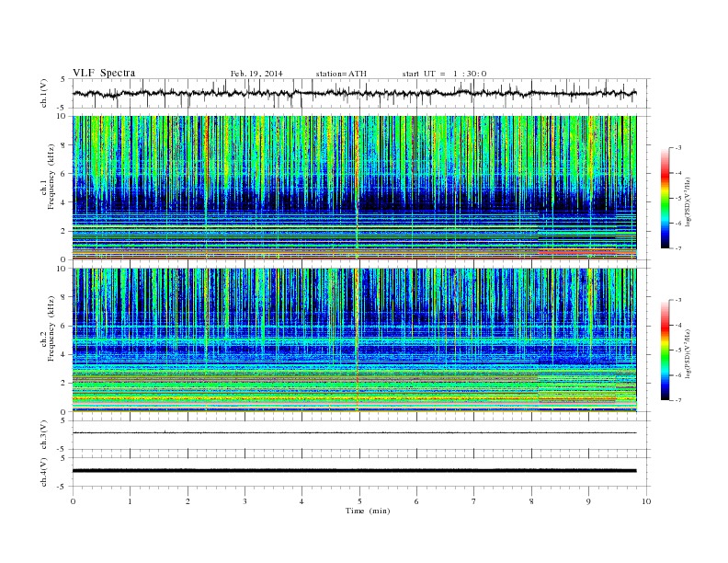The width and height of the screenshot is (728, 563).
Task: Click the ch.1 colorbar '-3' tick label
Action: [x=678, y=148]
